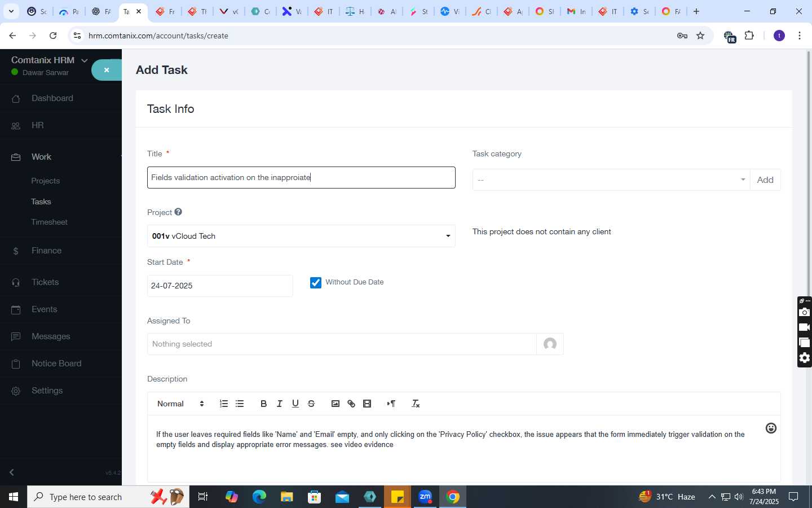Close the sidebar with teal X button
The height and width of the screenshot is (508, 812).
click(107, 70)
